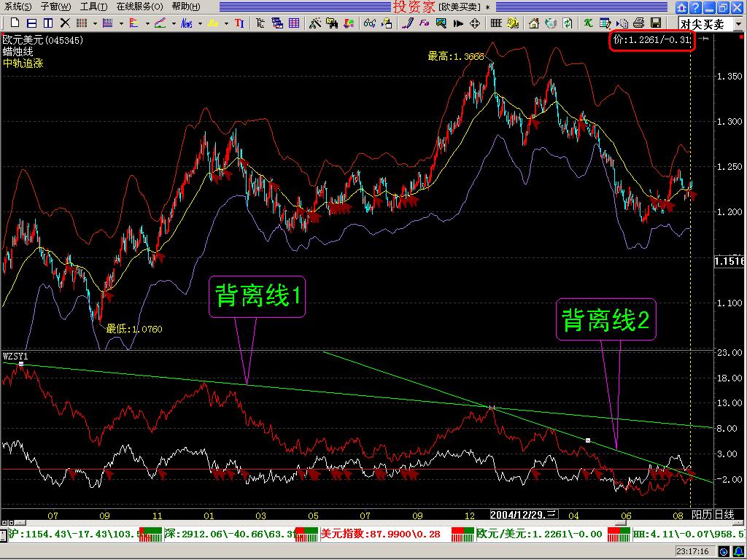Image resolution: width=747 pixels, height=560 pixels.
Task: Open the 帮助(H) menu
Action: (x=186, y=7)
